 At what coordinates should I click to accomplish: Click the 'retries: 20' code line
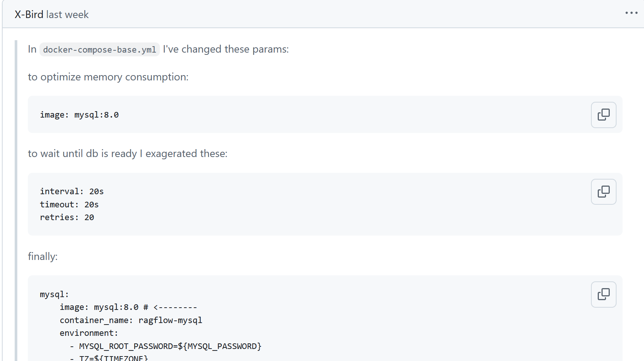coord(67,218)
